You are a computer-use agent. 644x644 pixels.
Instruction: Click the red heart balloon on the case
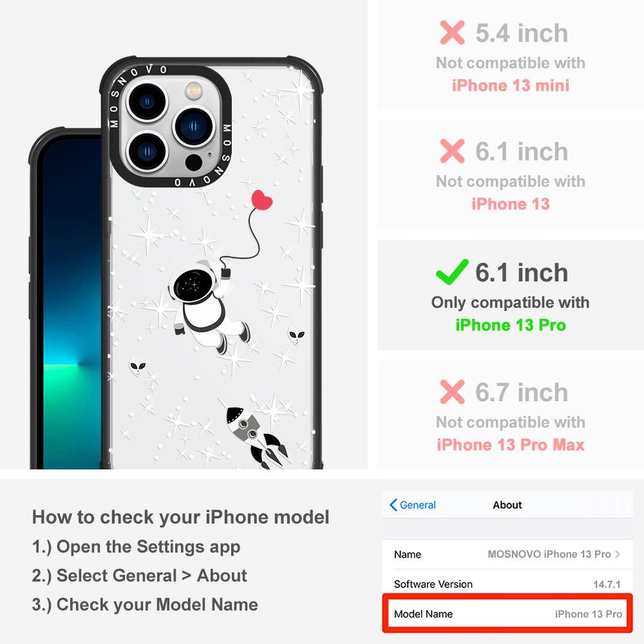[261, 200]
